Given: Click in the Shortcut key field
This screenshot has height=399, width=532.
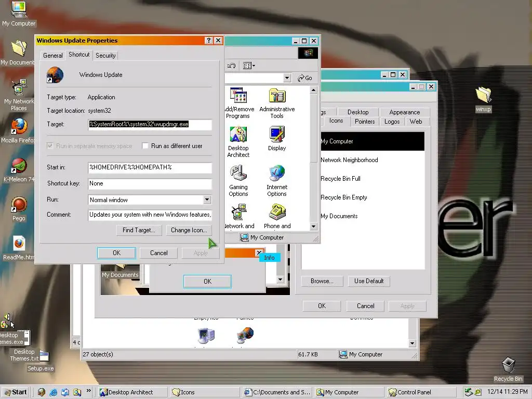Looking at the screenshot, I should (150, 183).
